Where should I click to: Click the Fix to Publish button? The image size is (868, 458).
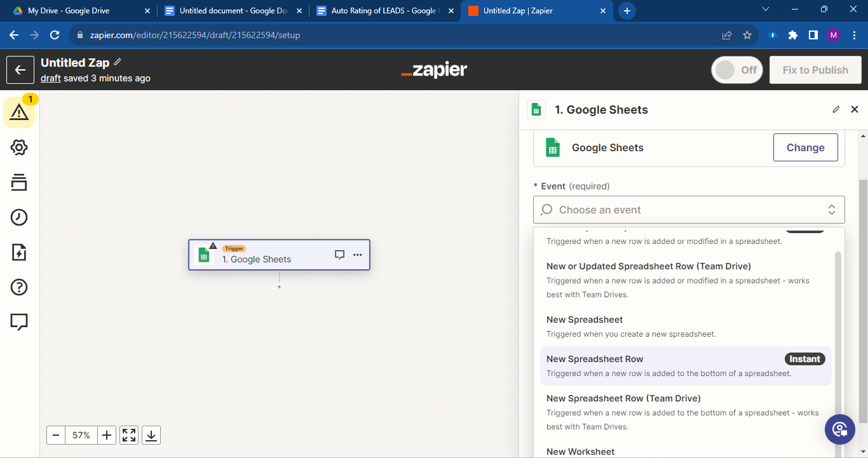click(x=815, y=70)
